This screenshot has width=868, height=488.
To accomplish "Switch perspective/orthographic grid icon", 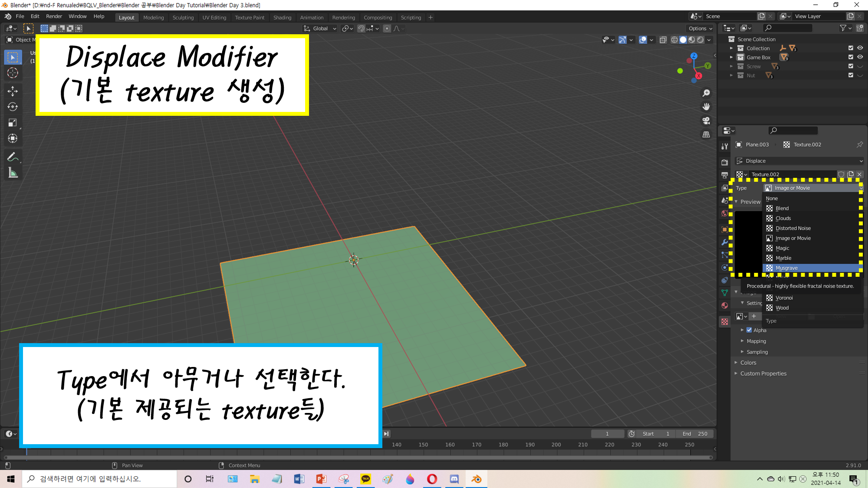I will click(x=707, y=134).
